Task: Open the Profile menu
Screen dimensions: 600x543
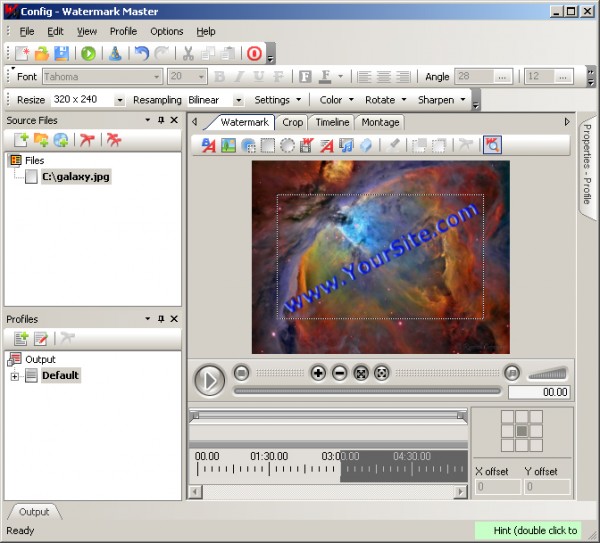Action: click(x=123, y=31)
